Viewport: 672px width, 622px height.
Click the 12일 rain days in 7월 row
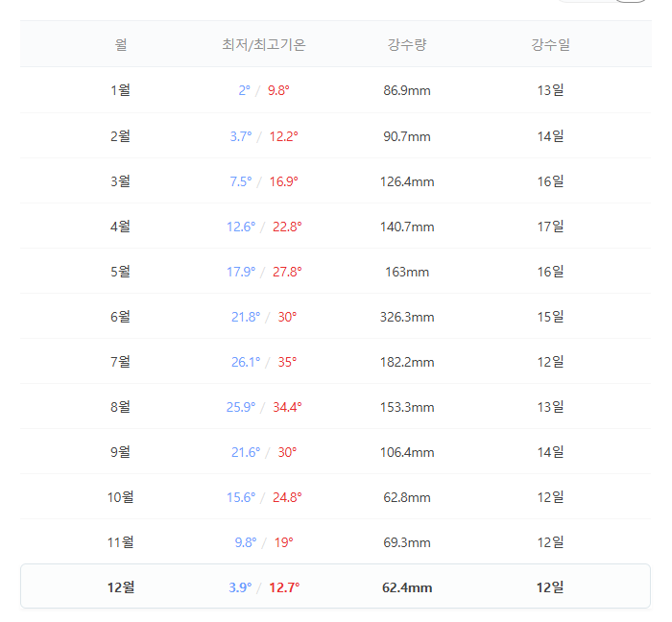point(550,362)
